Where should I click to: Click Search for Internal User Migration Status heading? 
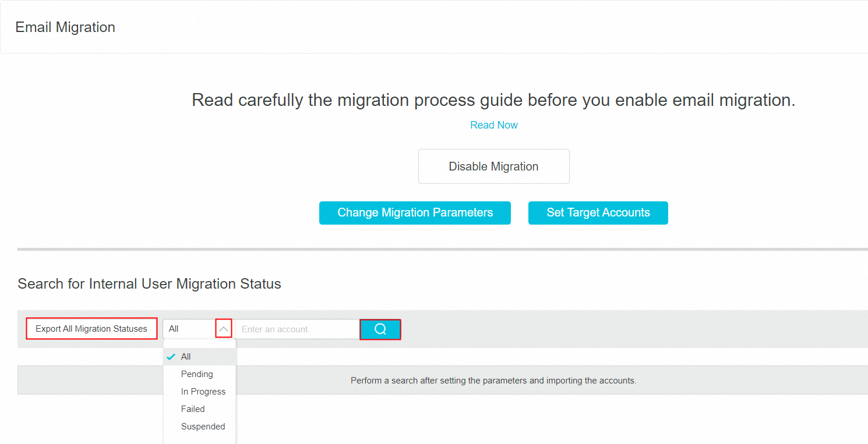click(x=150, y=284)
